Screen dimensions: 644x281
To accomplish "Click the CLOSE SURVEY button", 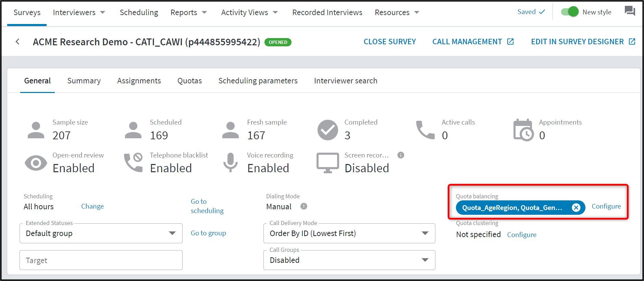I will [x=389, y=42].
